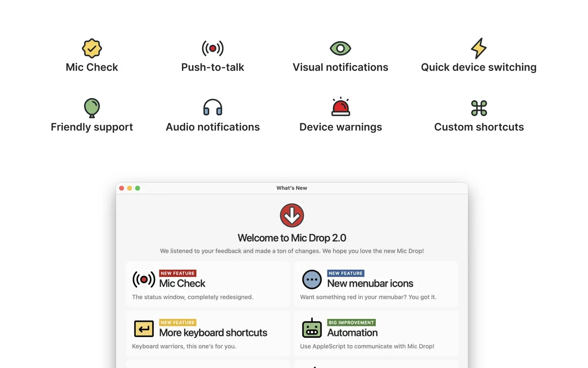Viewport: 588px width, 368px height.
Task: Click the headphones Audio notifications icon
Action: [213, 108]
